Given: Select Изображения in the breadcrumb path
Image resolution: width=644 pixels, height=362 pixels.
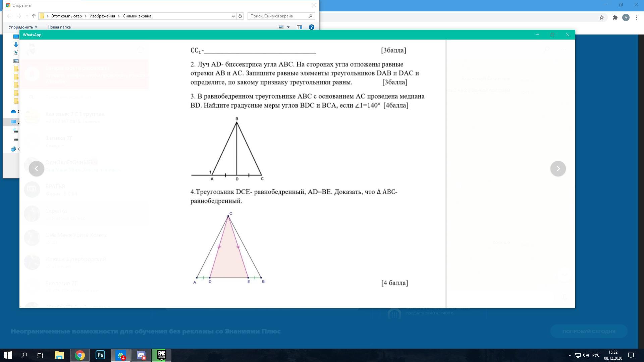Looking at the screenshot, I should [102, 16].
